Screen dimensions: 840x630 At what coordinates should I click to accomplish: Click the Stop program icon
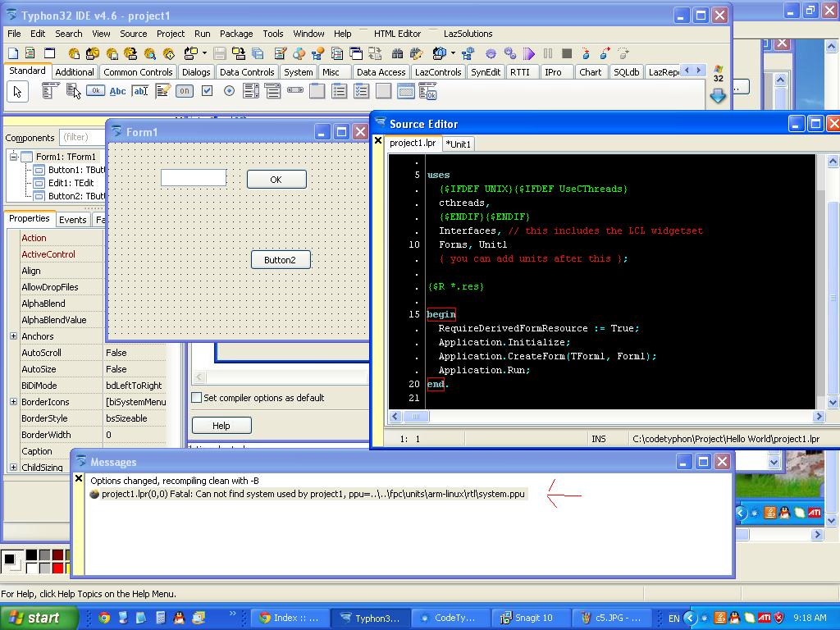pos(567,53)
